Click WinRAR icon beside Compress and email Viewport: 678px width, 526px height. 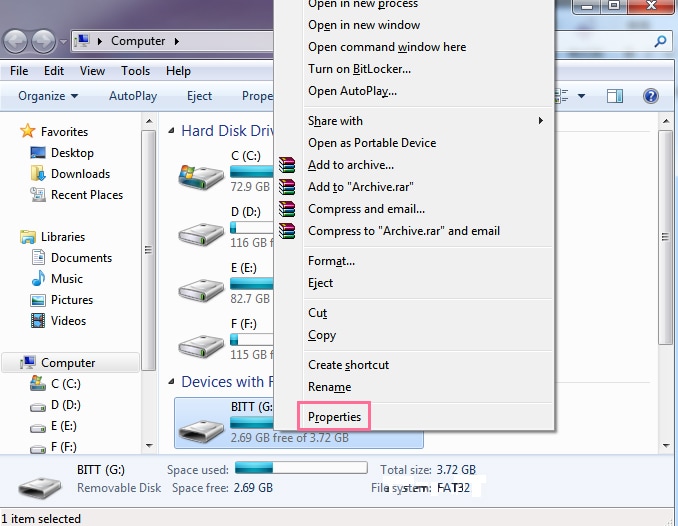(287, 209)
